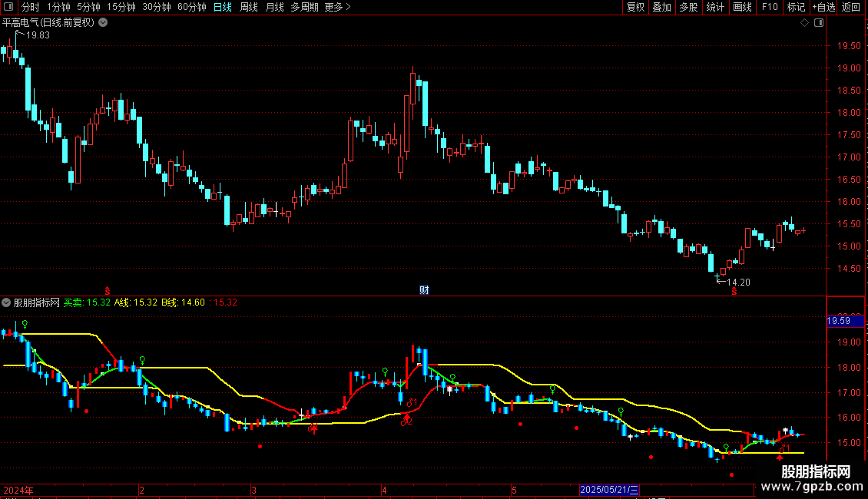Expand the 平高电气 chart settings dropdown
This screenshot has width=868, height=499.
point(103,23)
